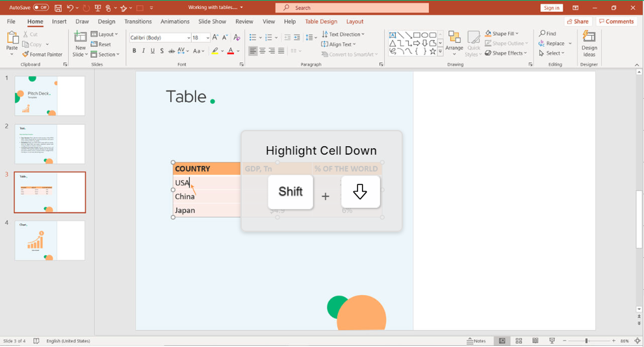Switch to Design tab
This screenshot has height=347, width=644.
tap(107, 21)
